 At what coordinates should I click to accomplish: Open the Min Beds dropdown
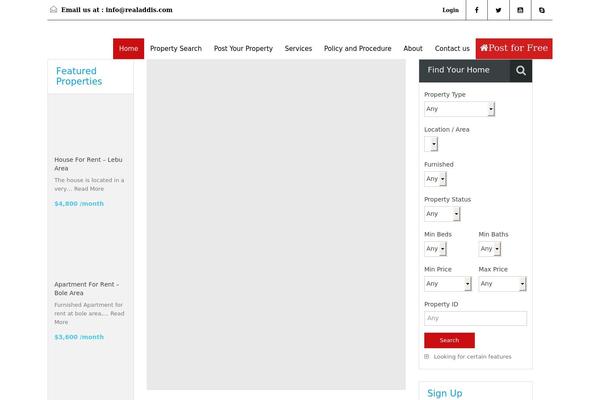[435, 249]
